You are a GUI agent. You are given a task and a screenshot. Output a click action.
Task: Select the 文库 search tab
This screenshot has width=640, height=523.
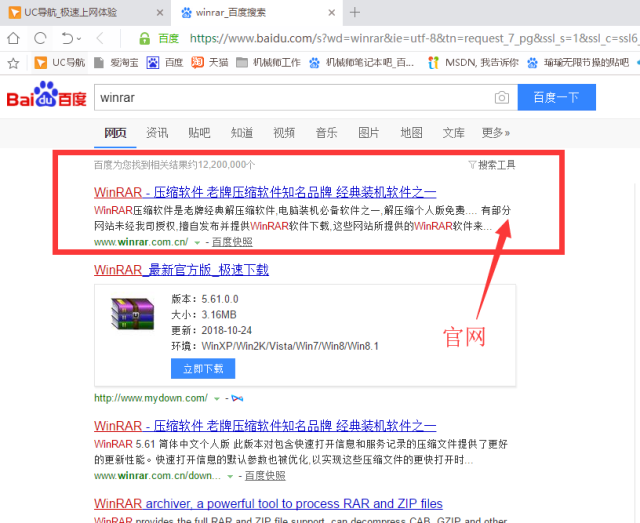coord(453,133)
